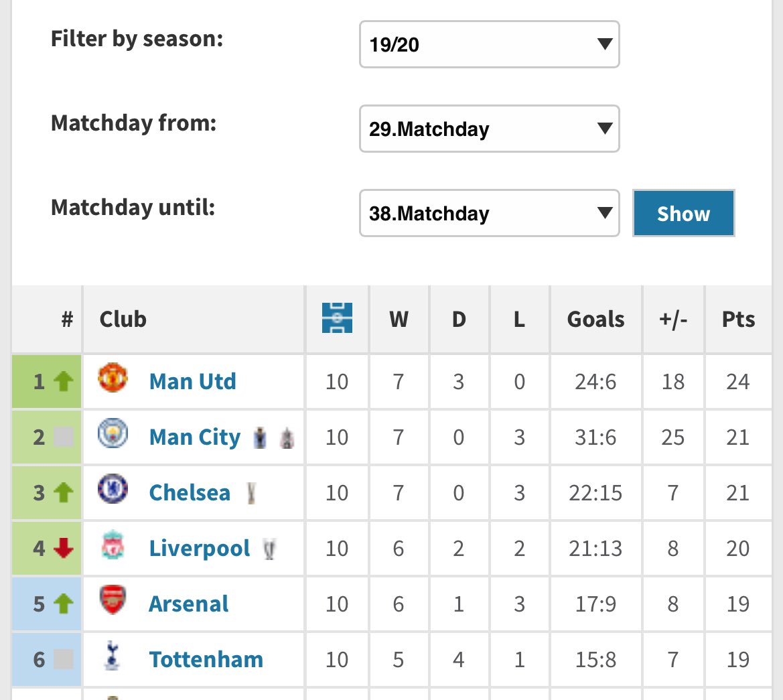Image resolution: width=783 pixels, height=700 pixels.
Task: Click the +/- goal difference header
Action: [673, 320]
